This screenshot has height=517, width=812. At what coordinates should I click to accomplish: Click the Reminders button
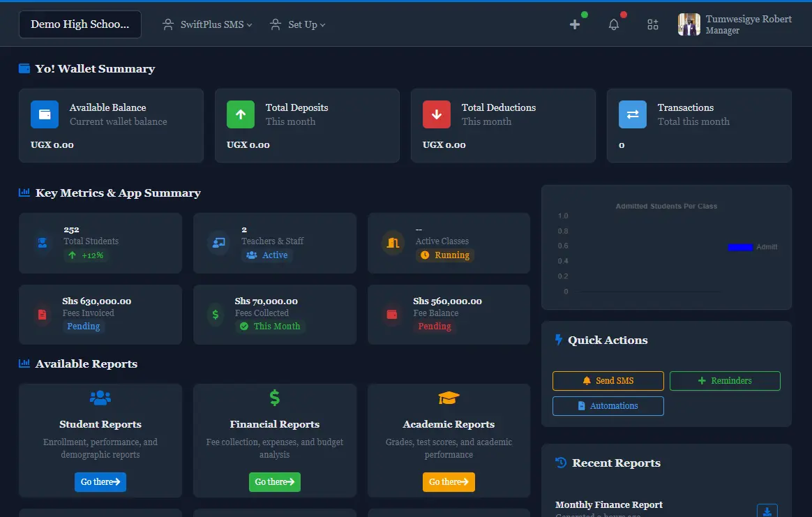[725, 381]
